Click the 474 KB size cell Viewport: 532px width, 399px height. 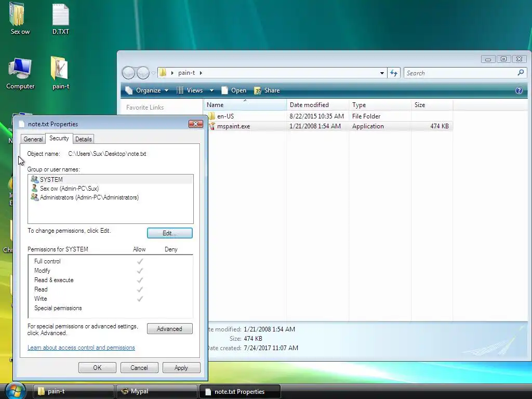[440, 126]
